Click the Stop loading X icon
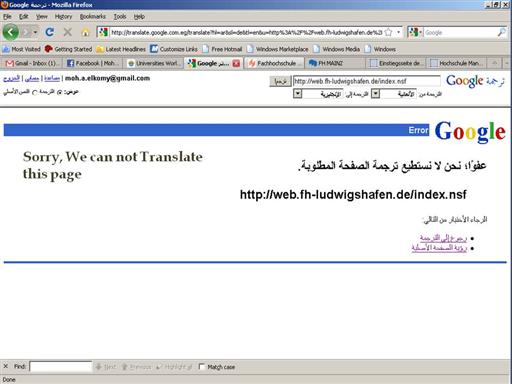 tap(68, 32)
